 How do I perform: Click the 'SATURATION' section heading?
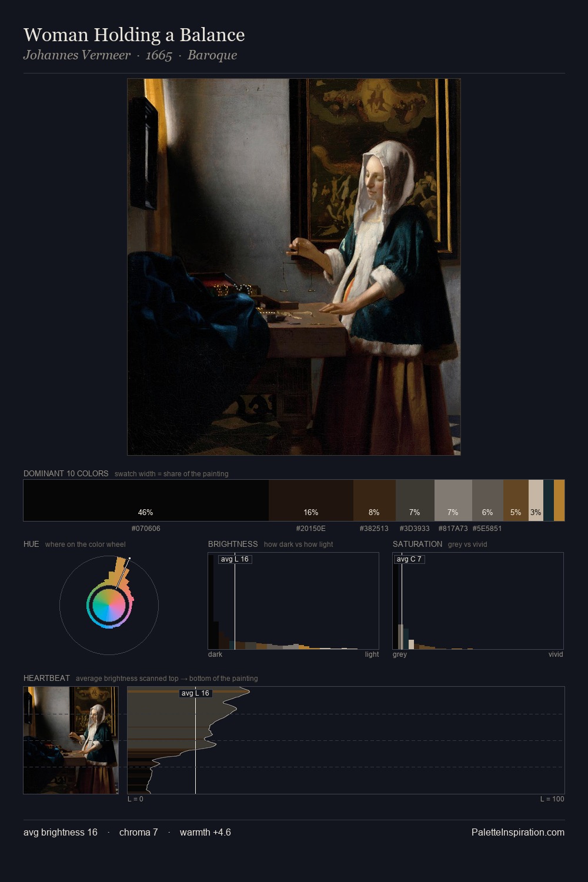(417, 544)
